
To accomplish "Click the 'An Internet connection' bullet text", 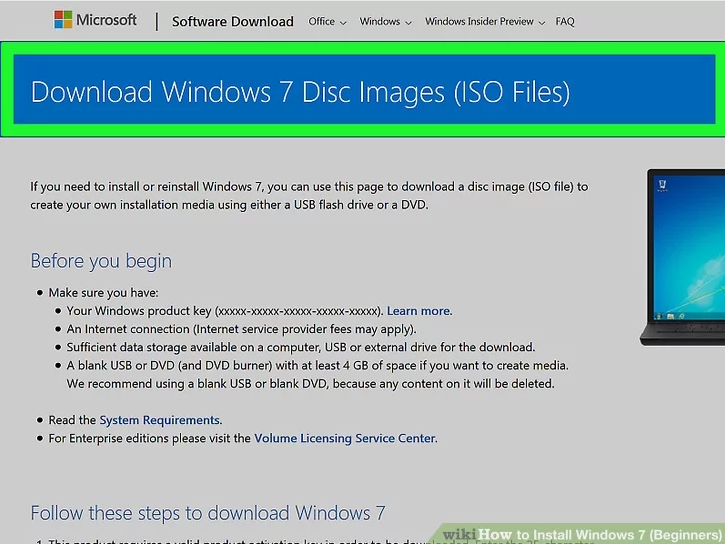I will click(x=241, y=329).
